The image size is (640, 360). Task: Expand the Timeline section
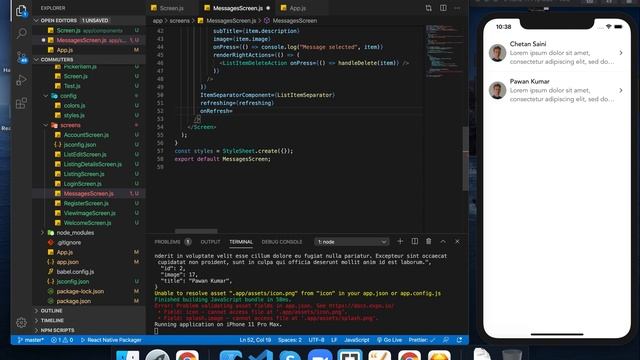pyautogui.click(x=89, y=320)
